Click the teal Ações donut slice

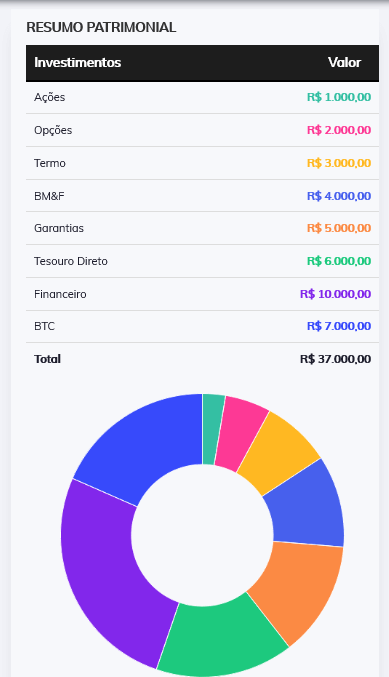point(212,429)
